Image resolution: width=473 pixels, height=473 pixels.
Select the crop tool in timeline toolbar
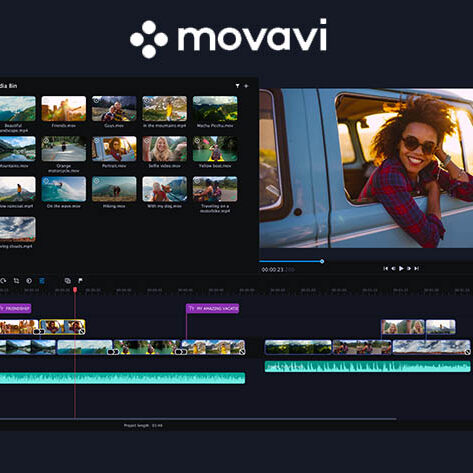[x=16, y=281]
